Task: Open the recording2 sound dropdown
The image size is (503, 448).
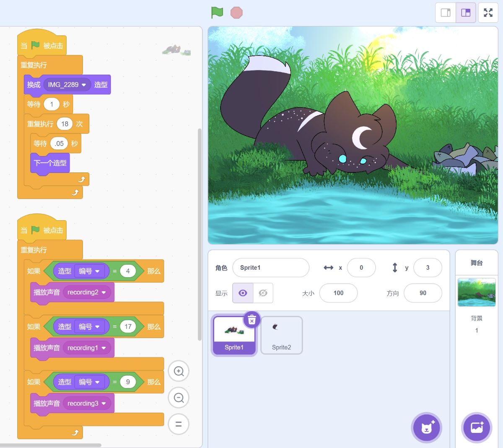Action: (87, 292)
